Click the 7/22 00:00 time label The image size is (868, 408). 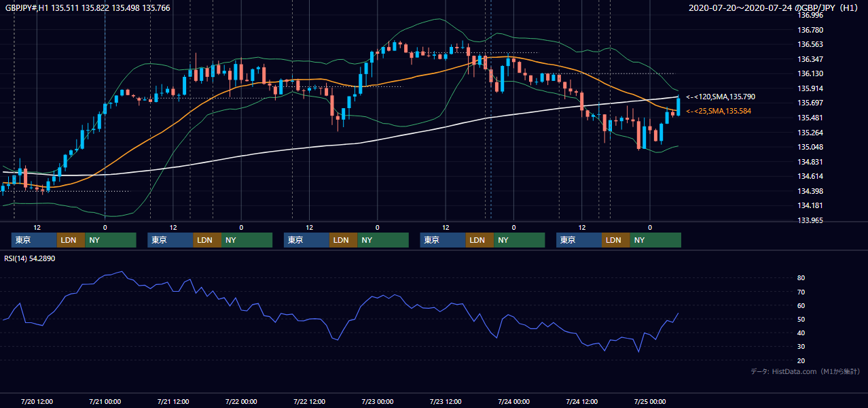coord(240,401)
